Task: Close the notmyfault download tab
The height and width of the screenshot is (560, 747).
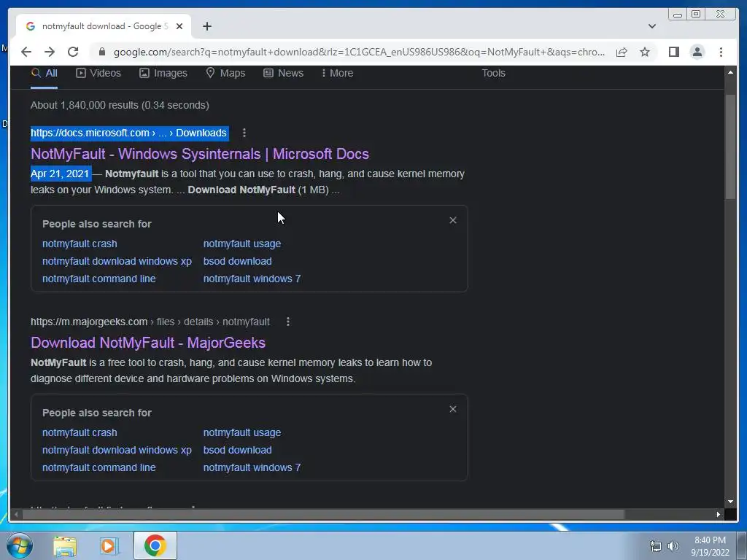Action: pyautogui.click(x=179, y=26)
